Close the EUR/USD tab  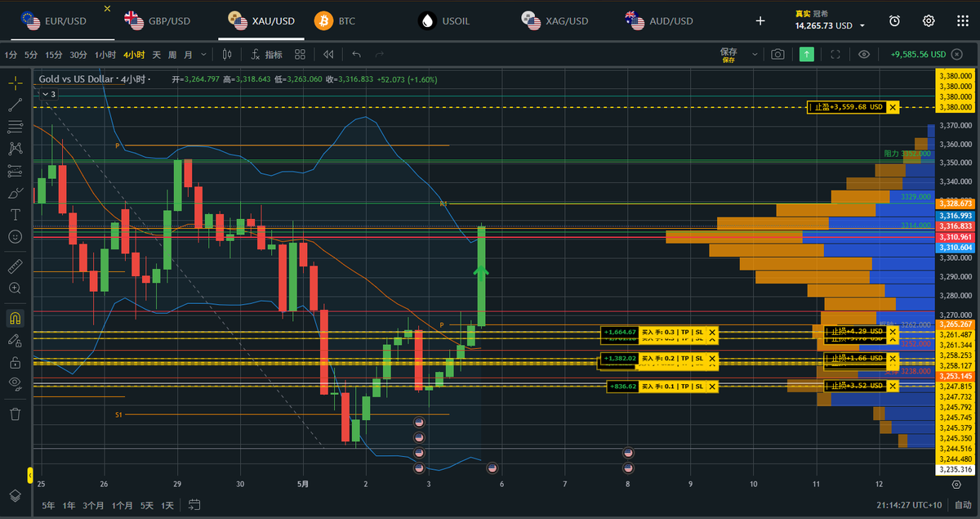(109, 8)
